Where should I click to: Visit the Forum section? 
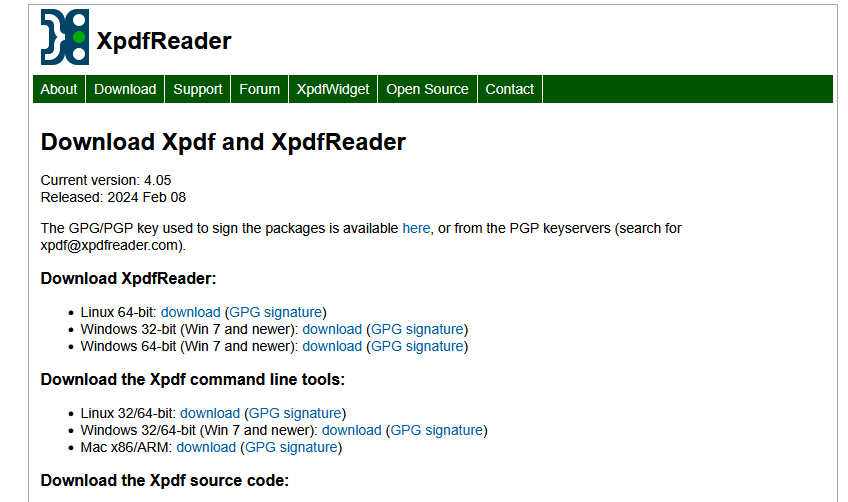point(259,89)
